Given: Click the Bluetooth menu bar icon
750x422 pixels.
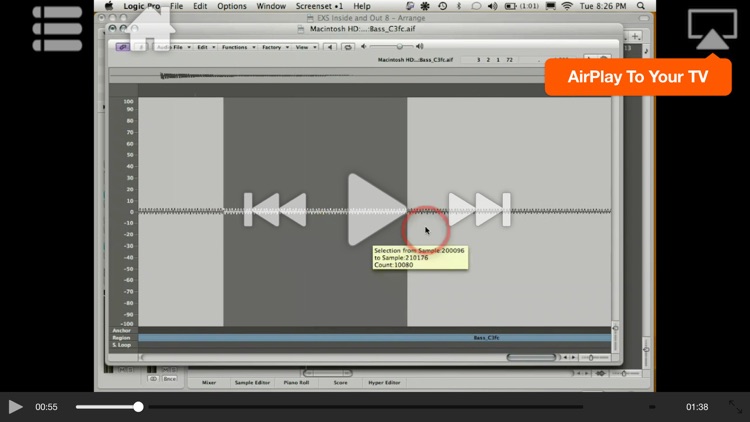Looking at the screenshot, I should (459, 6).
